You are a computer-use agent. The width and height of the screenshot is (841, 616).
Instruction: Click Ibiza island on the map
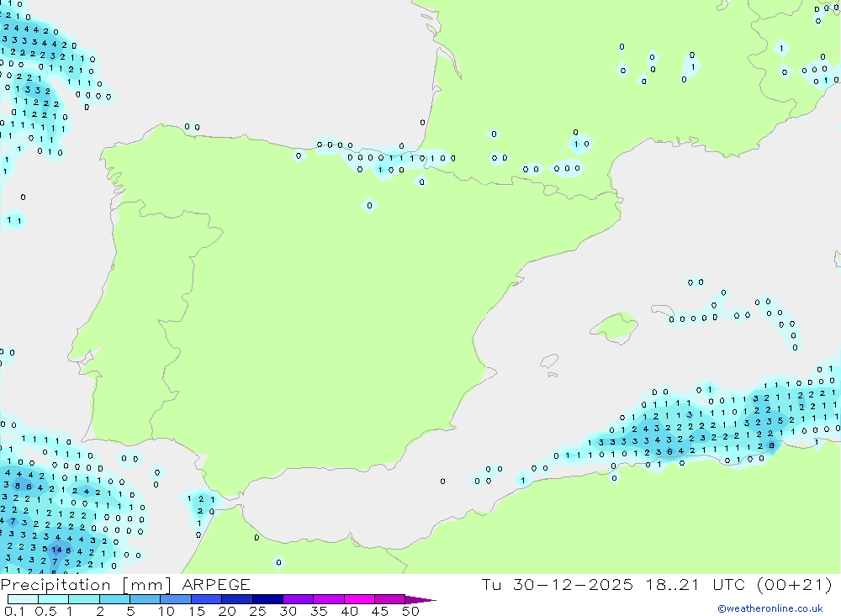550,361
